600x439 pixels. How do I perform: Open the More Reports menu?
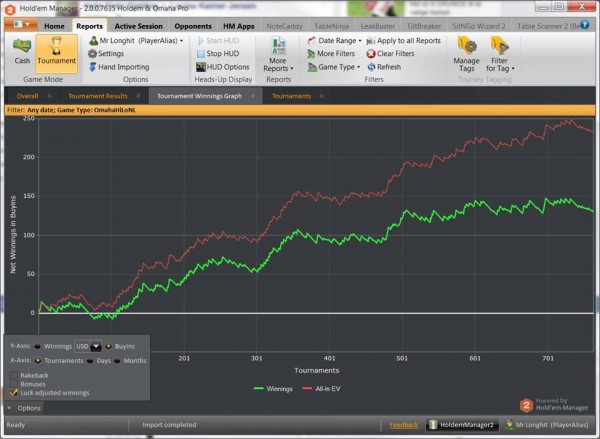(x=278, y=54)
